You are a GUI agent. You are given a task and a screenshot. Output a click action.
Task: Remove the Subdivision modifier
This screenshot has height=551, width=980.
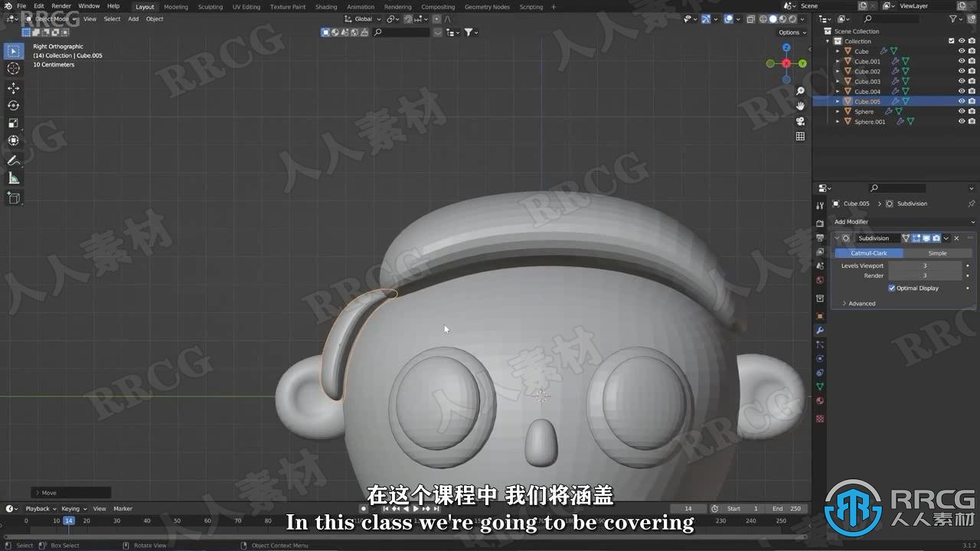click(x=956, y=238)
